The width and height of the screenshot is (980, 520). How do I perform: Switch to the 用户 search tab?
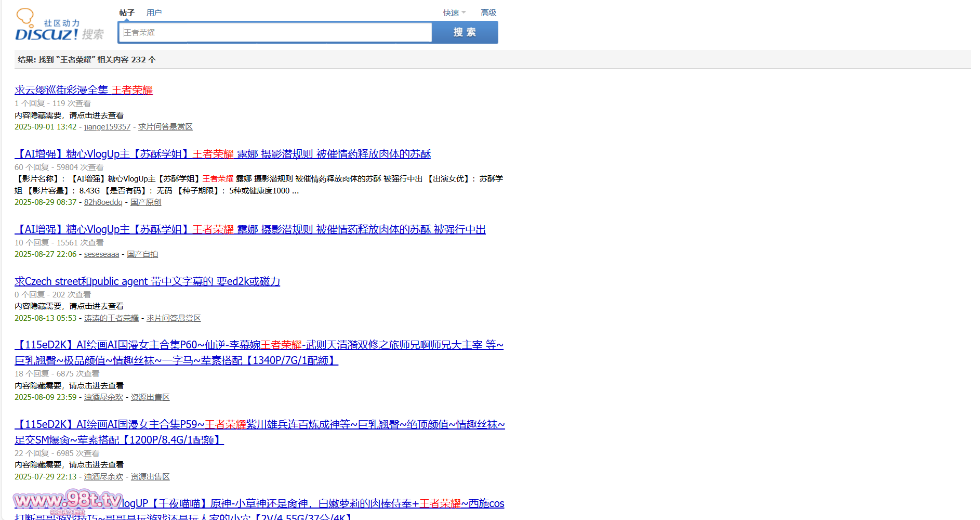pos(154,12)
